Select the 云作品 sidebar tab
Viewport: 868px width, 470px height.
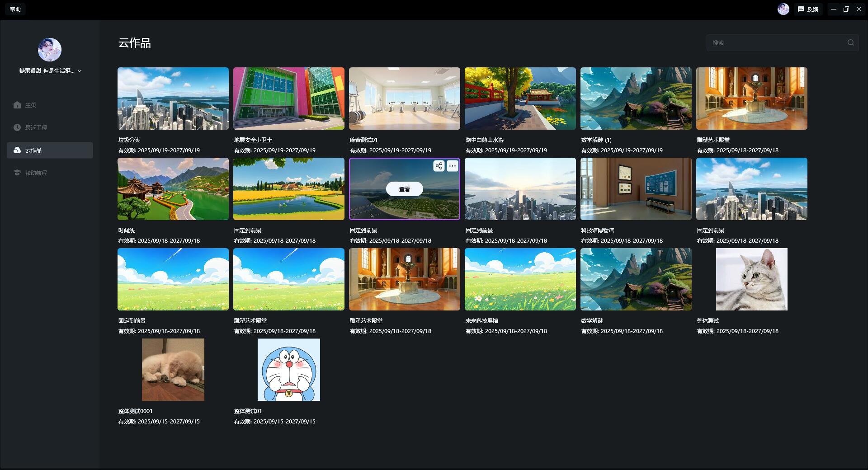pos(50,150)
